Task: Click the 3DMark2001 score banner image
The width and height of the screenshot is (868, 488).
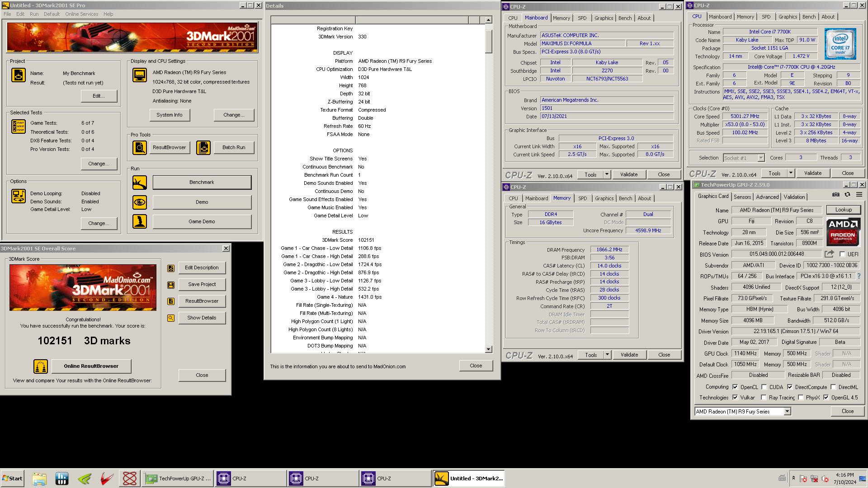Action: (83, 287)
